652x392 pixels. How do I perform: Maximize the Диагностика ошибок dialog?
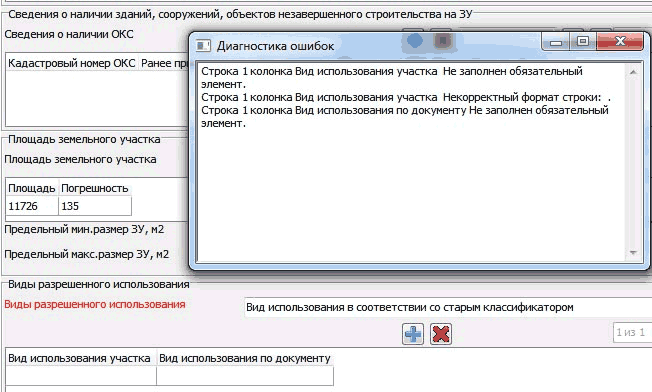point(583,42)
